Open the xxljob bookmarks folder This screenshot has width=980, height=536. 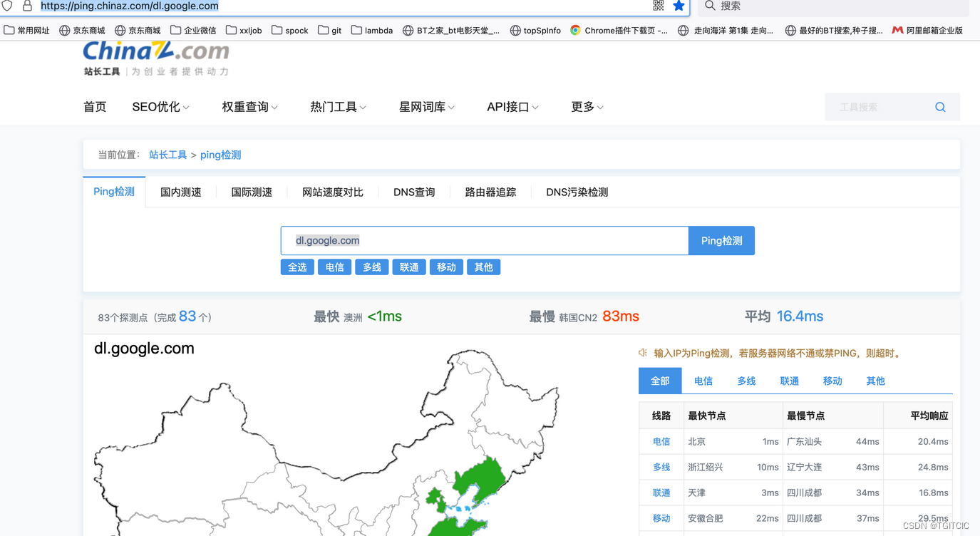[244, 30]
